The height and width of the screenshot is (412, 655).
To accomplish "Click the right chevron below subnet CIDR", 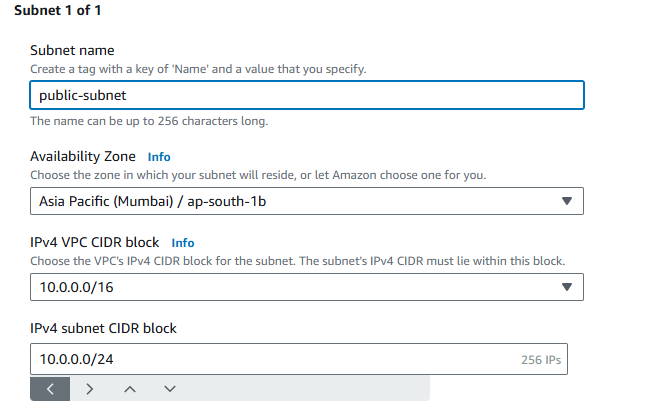I will point(89,389).
